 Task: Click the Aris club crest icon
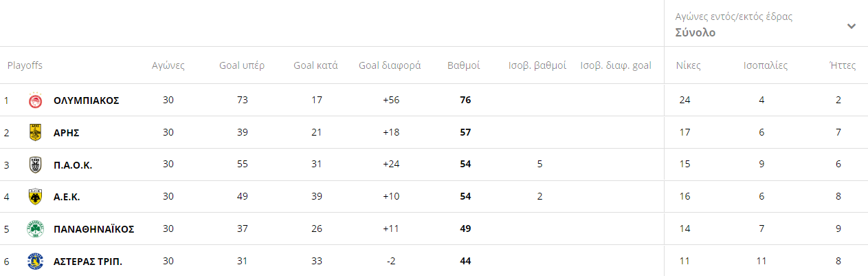[35, 132]
